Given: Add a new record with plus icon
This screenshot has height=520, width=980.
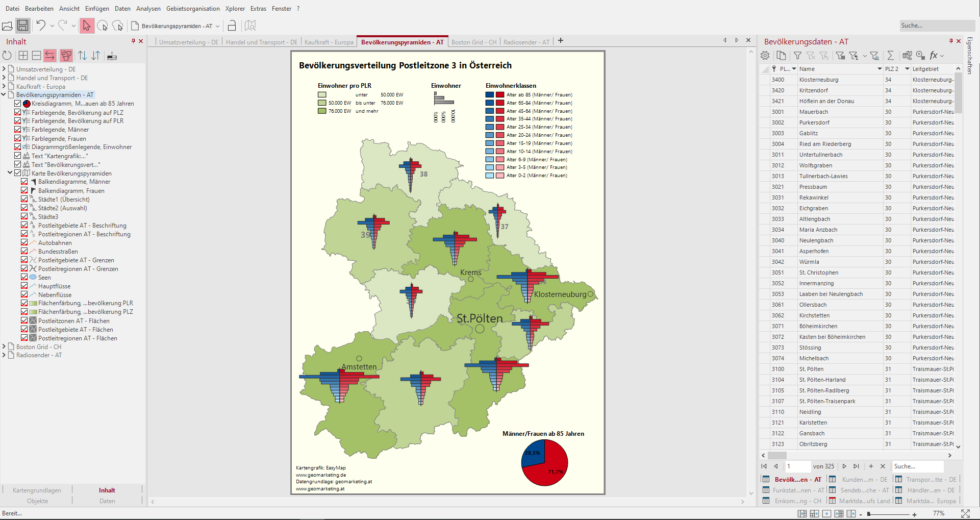Looking at the screenshot, I should (x=871, y=466).
